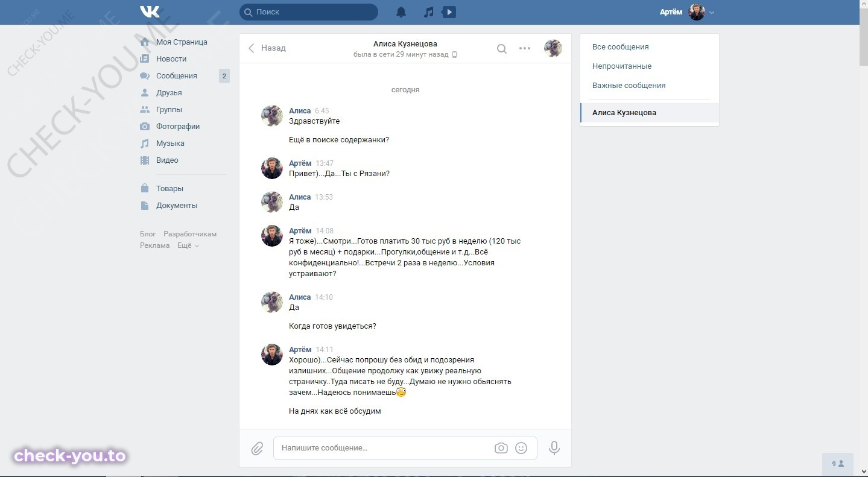Viewport: 868px width, 477px height.
Task: Click the newspaper icon beside Новости
Action: coord(145,59)
